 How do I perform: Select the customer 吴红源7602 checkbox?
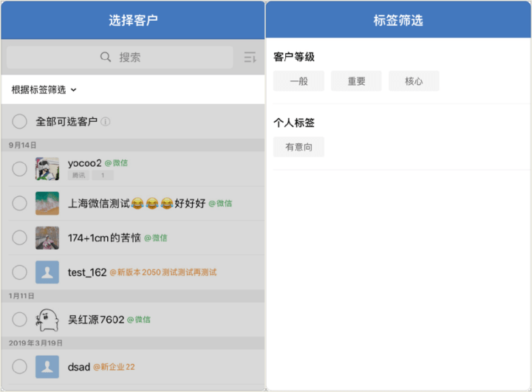(x=20, y=320)
